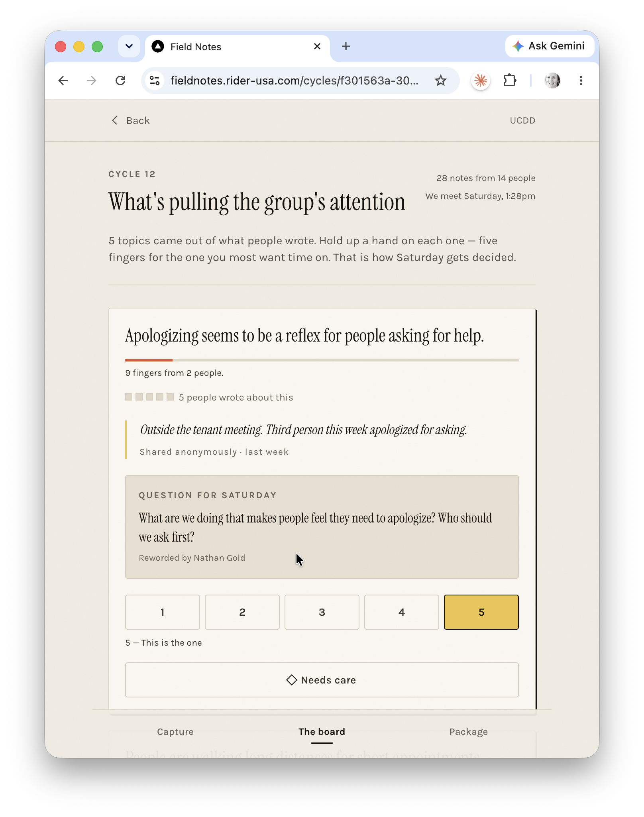
Task: Open site information icon in address bar
Action: pos(155,81)
